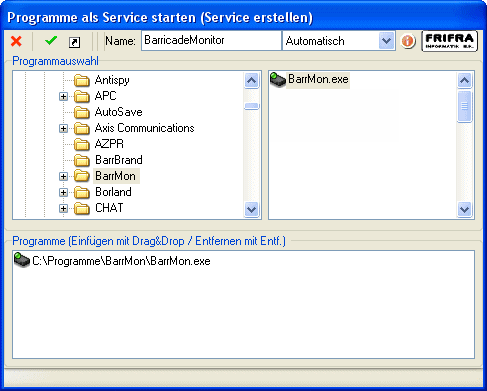Select the highlighted BarrMon folder label
The image size is (487, 391).
pyautogui.click(x=116, y=176)
